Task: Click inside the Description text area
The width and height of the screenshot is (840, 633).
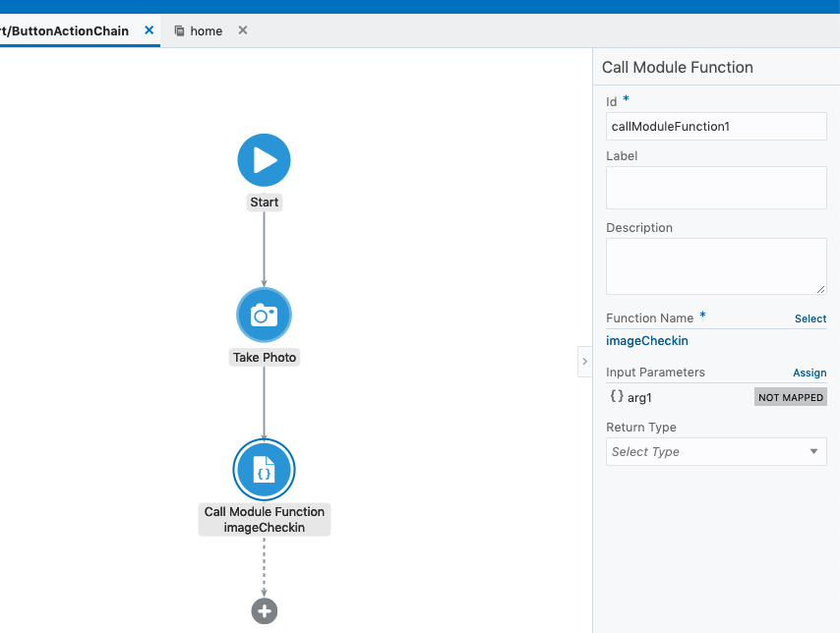Action: pyautogui.click(x=715, y=265)
